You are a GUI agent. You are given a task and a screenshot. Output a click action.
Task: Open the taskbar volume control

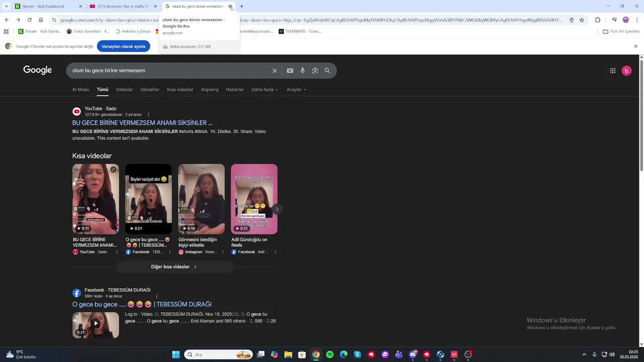(x=612, y=354)
